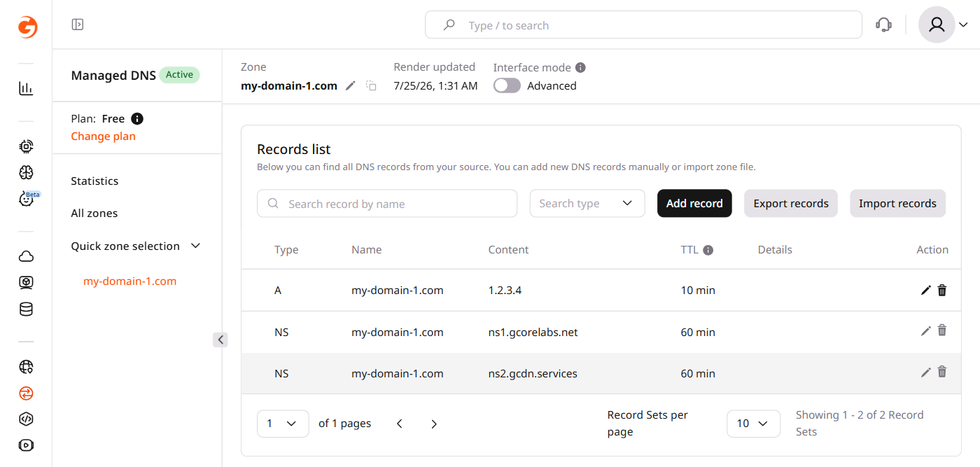This screenshot has height=467, width=980.
Task: Go to the next page arrow
Action: [x=434, y=424]
